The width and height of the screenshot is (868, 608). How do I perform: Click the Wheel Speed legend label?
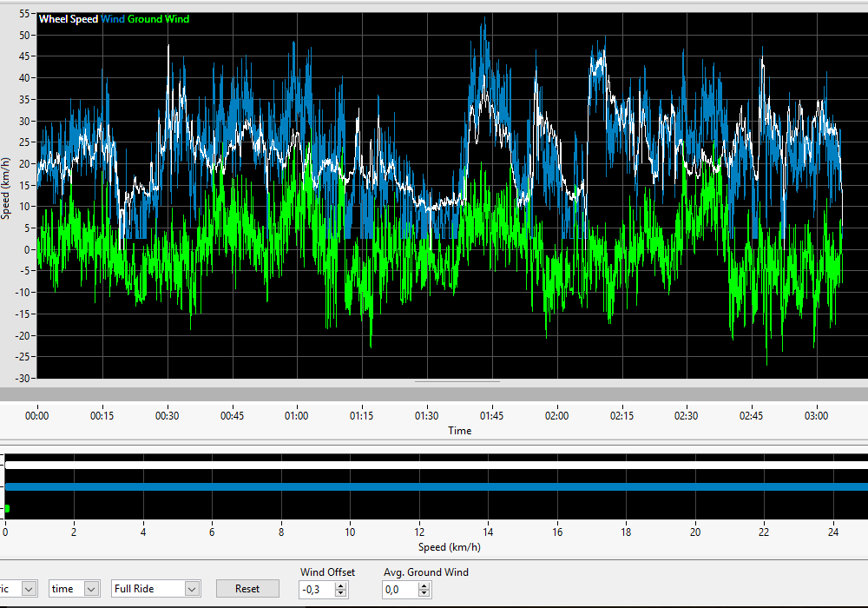69,19
